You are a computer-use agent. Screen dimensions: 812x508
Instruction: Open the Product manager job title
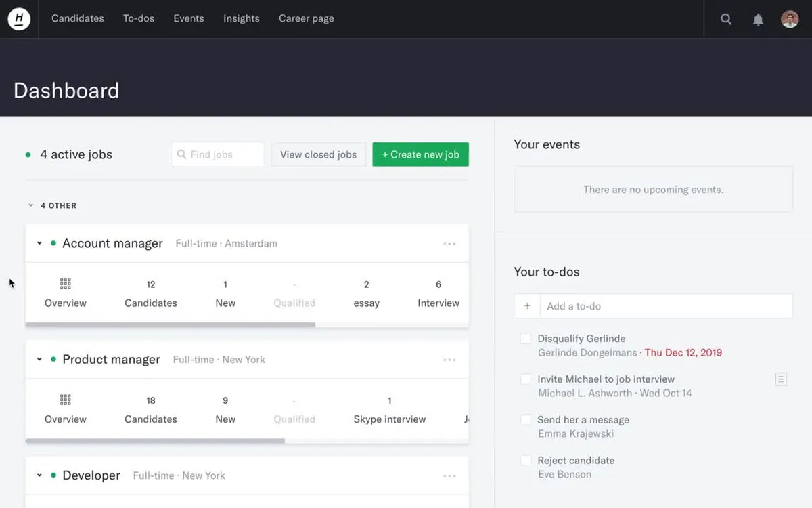[x=112, y=359]
